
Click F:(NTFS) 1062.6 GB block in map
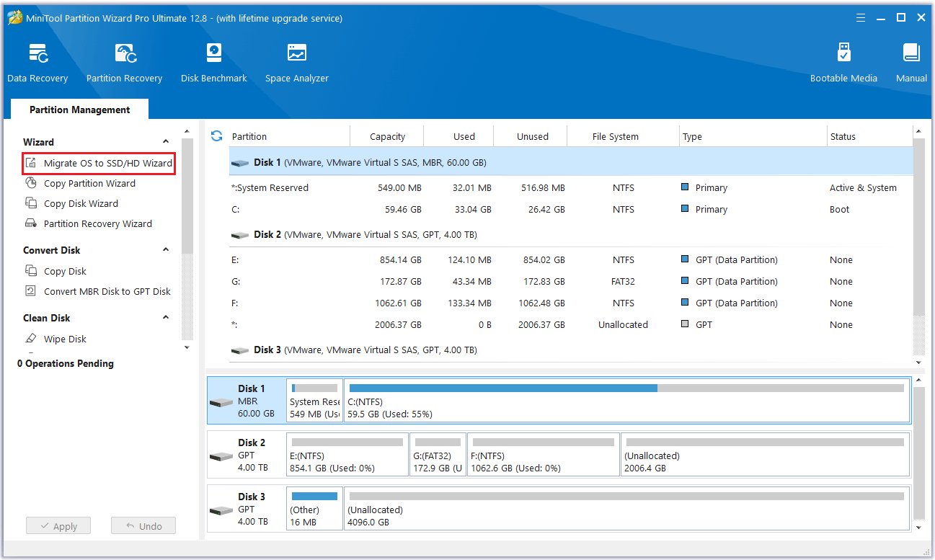point(544,454)
